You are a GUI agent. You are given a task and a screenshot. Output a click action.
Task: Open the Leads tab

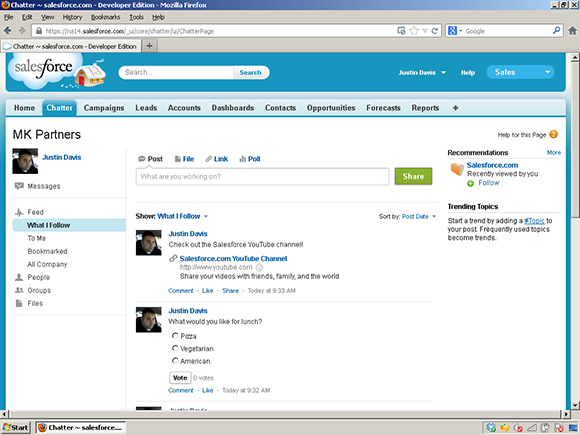coord(146,108)
